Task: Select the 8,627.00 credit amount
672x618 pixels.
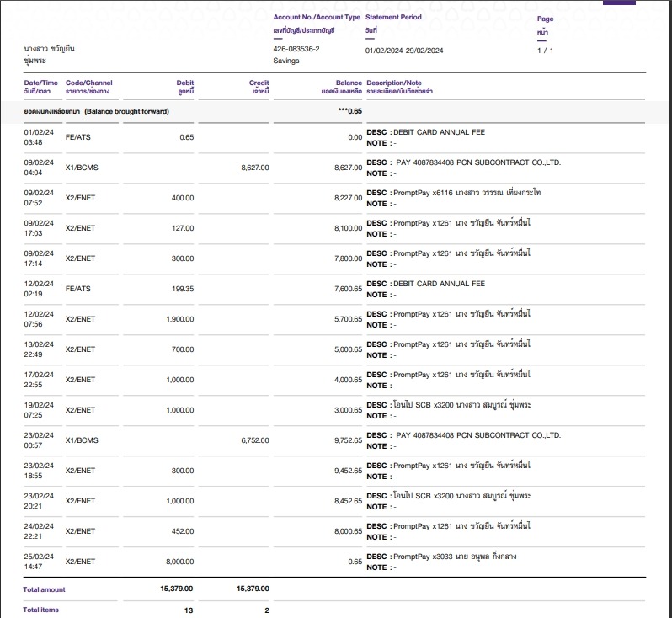Action: (254, 168)
